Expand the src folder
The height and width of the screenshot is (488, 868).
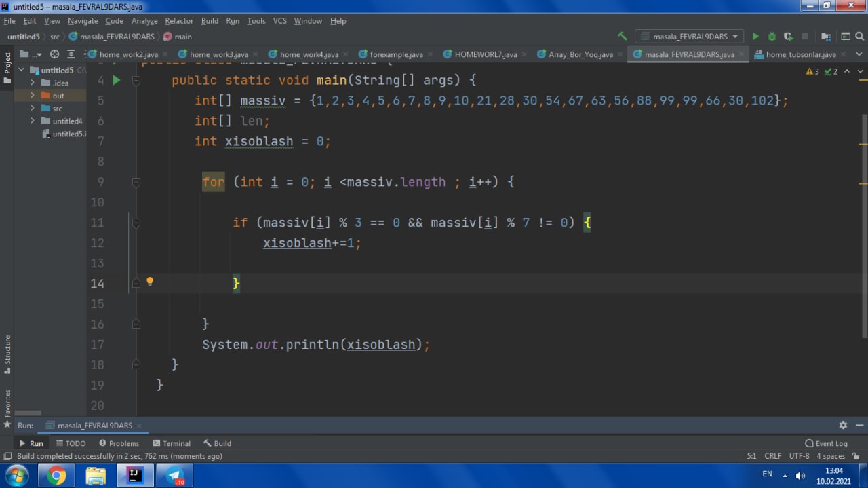point(32,109)
